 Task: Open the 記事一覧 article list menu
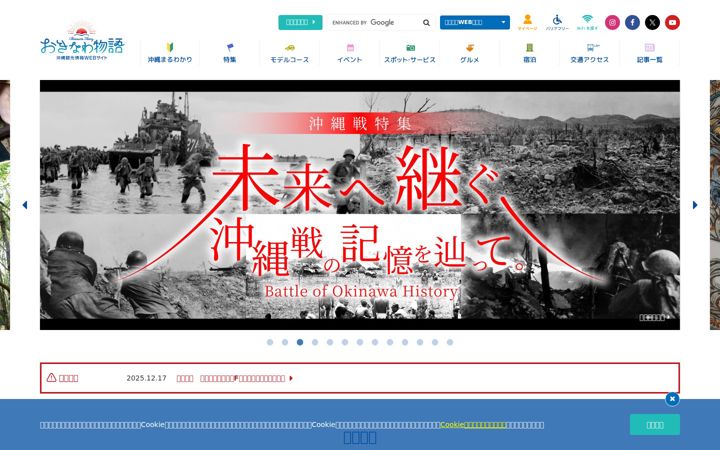(x=650, y=53)
